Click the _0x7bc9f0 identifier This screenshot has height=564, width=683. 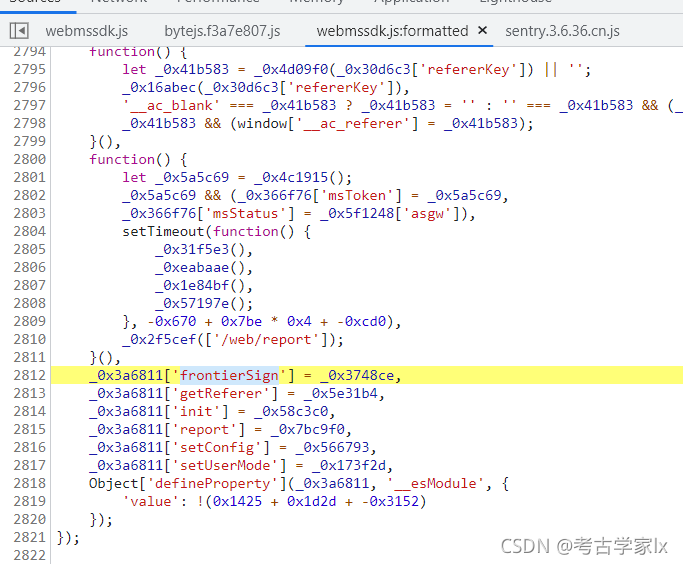click(x=308, y=429)
